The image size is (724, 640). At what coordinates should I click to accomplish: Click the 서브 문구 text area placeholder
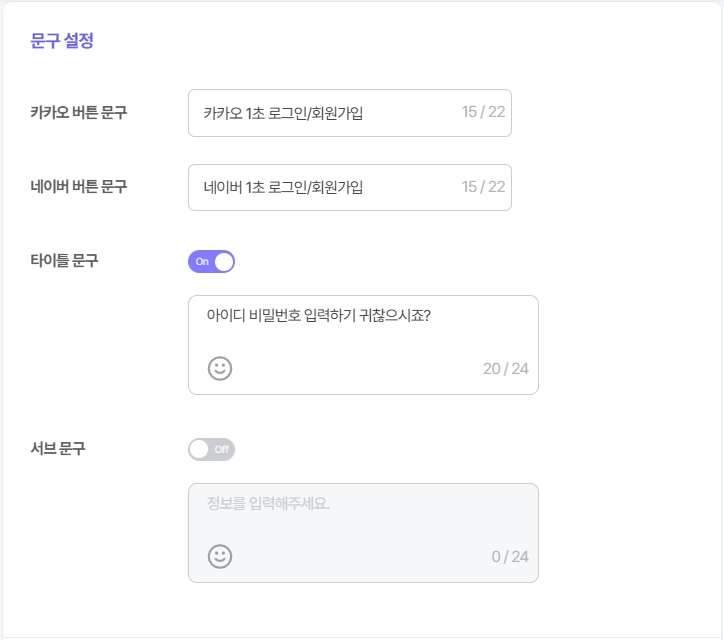point(268,503)
